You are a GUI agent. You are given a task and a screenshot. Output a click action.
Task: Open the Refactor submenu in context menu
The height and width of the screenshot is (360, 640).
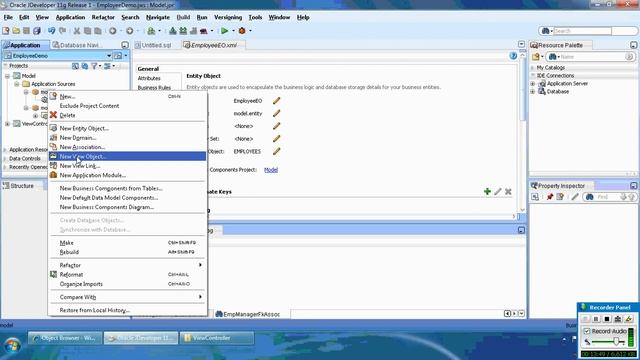click(x=127, y=265)
